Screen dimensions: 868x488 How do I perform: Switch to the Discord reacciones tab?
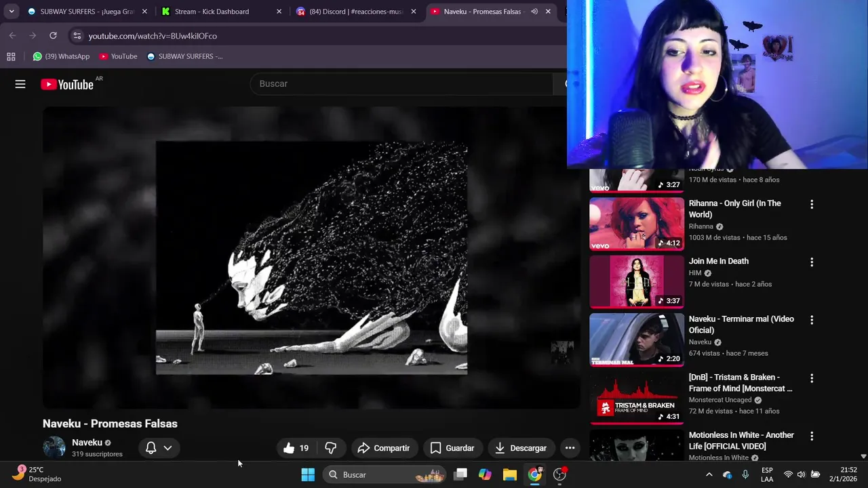[x=356, y=12]
